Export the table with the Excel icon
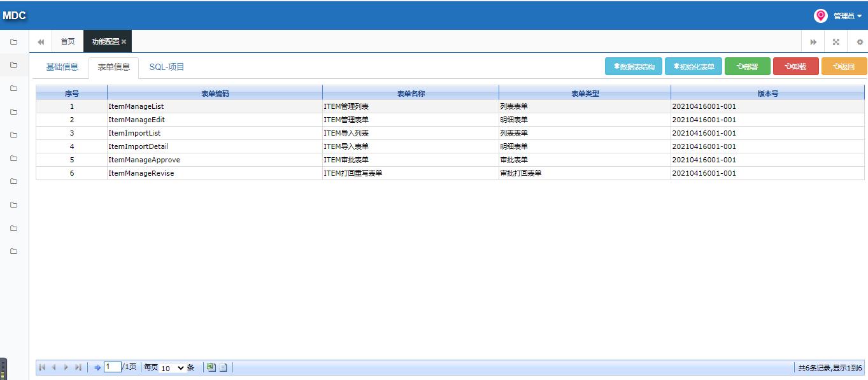This screenshot has width=868, height=380. 211,367
